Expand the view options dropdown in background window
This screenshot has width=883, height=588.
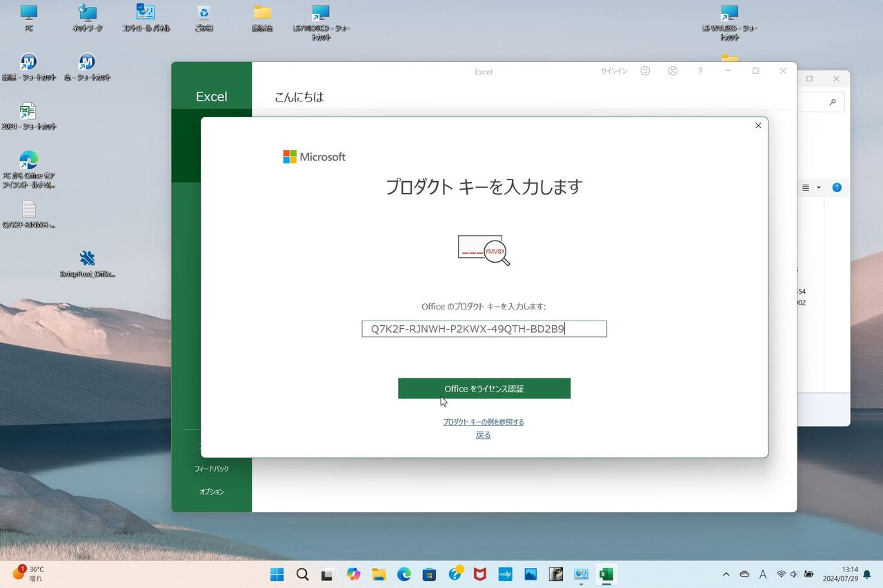point(819,187)
